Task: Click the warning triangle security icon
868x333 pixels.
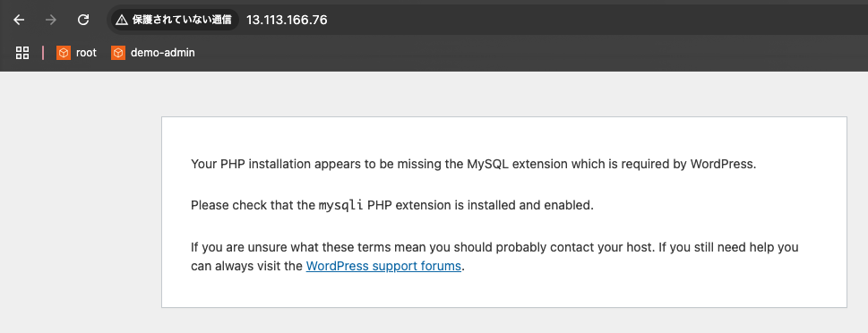Action: pos(122,20)
